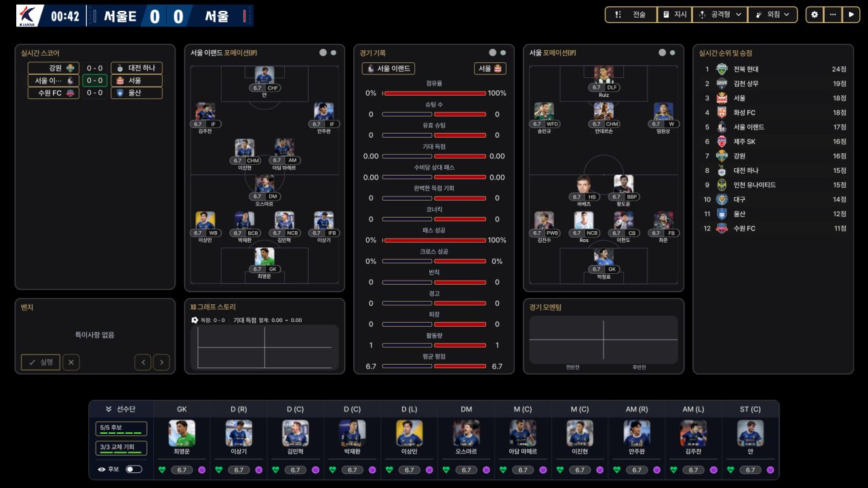Select the 서울 tab in 경기 기록

pyautogui.click(x=490, y=68)
